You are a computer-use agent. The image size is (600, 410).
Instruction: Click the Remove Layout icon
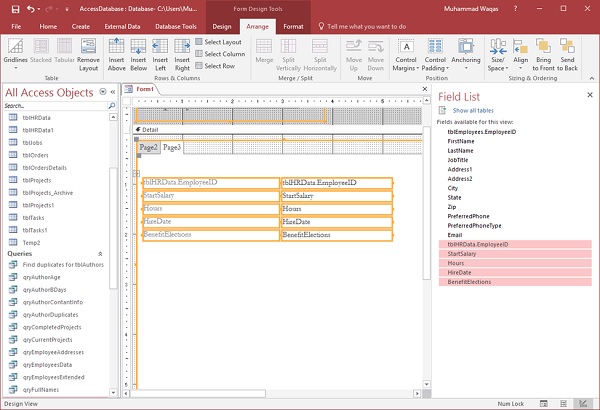[x=89, y=52]
